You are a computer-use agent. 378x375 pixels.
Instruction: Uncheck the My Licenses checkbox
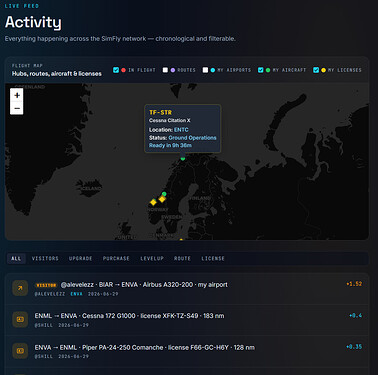pyautogui.click(x=316, y=70)
